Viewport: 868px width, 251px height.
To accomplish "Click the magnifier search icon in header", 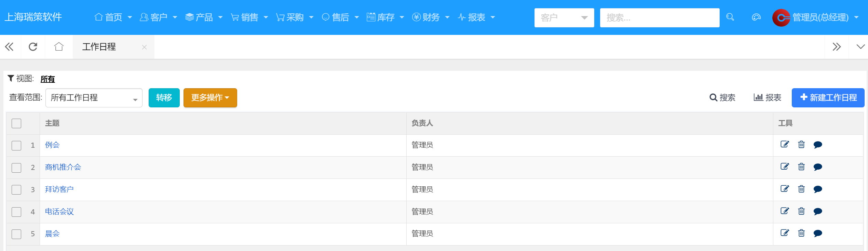I will (730, 17).
